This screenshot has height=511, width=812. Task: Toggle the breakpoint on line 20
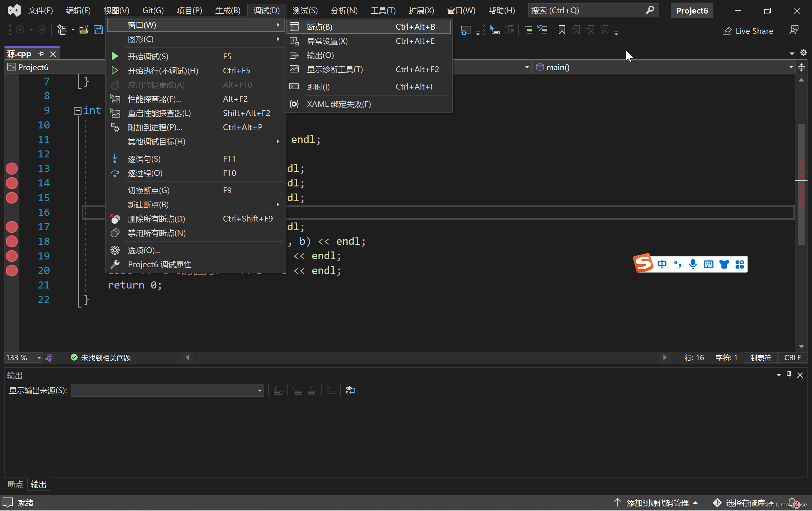[12, 271]
